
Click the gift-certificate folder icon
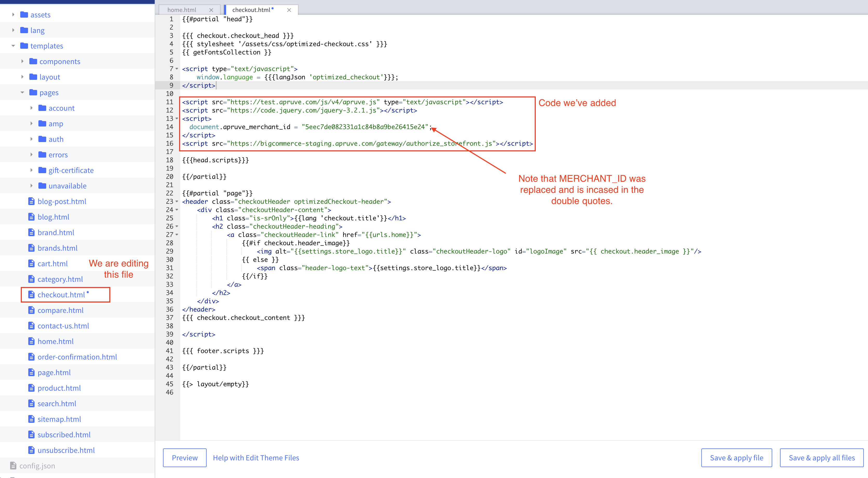point(42,170)
